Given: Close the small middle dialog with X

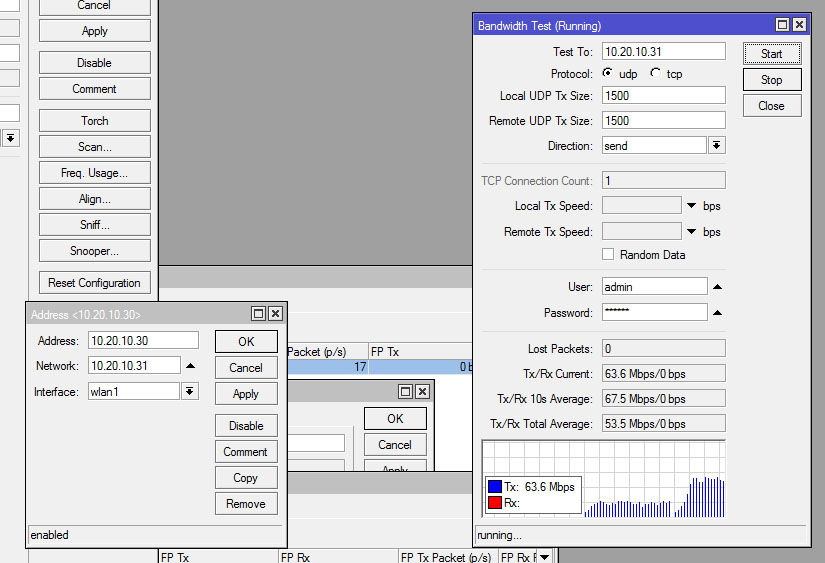Looking at the screenshot, I should (x=422, y=391).
